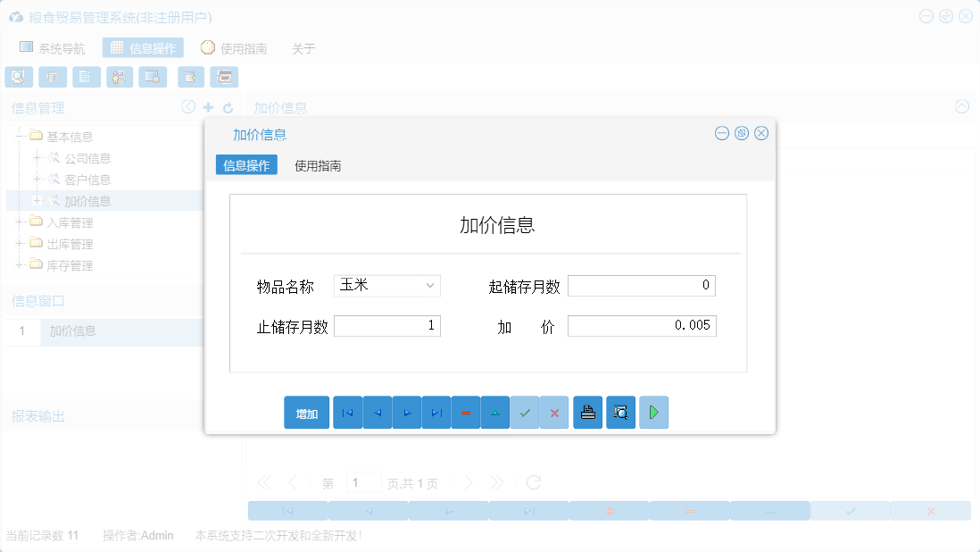Jump to first record with the navigation icon

point(347,412)
